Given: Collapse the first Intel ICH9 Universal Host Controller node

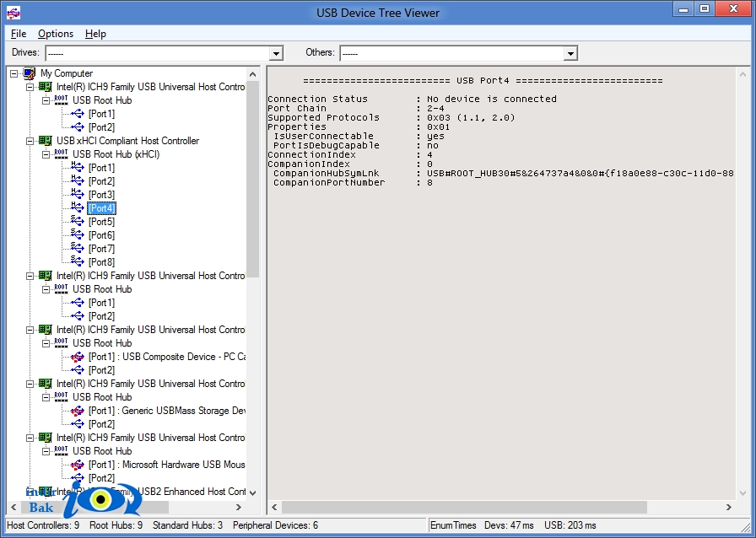Looking at the screenshot, I should click(30, 87).
